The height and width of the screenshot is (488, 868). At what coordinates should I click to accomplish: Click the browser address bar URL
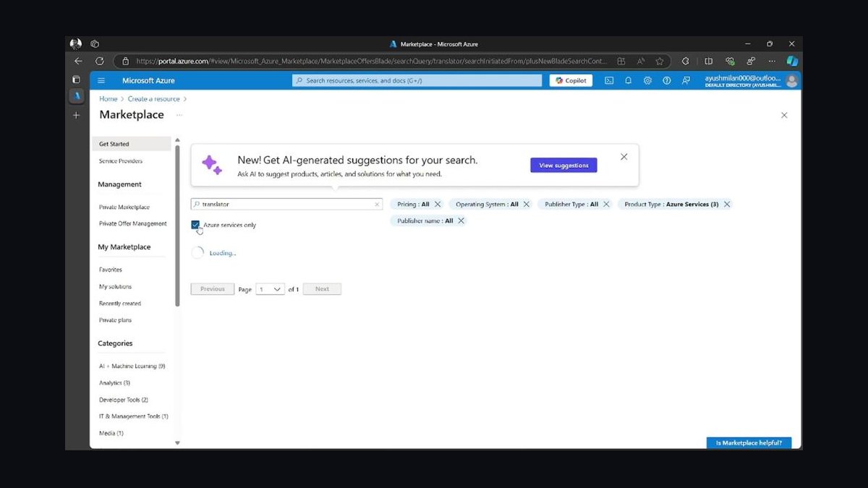click(371, 61)
